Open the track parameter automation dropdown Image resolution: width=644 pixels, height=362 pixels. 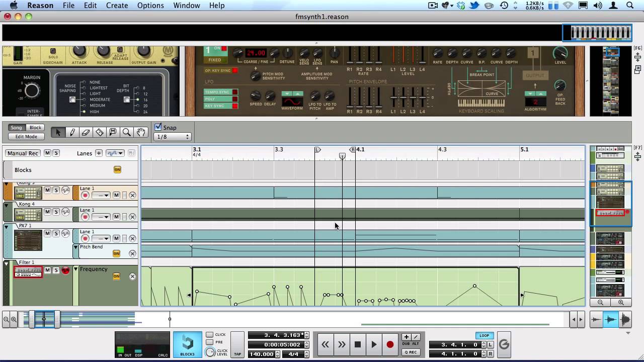115,153
